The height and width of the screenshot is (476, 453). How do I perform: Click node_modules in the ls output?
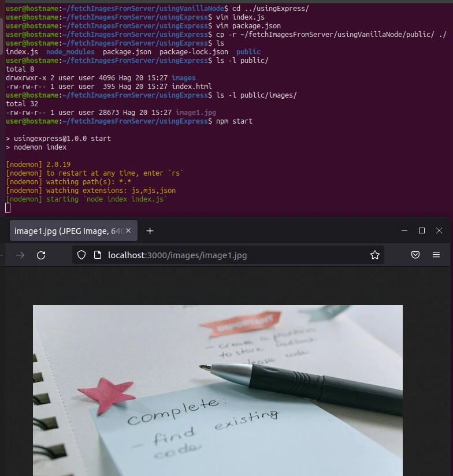(x=70, y=52)
